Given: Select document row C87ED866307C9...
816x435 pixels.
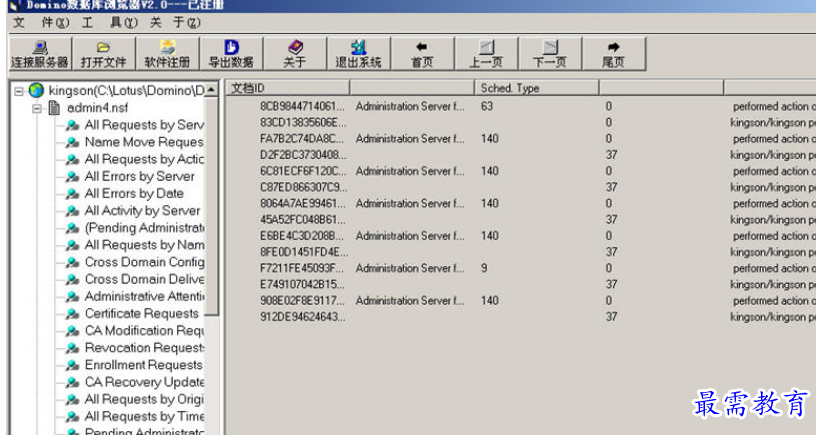Looking at the screenshot, I should [x=520, y=187].
